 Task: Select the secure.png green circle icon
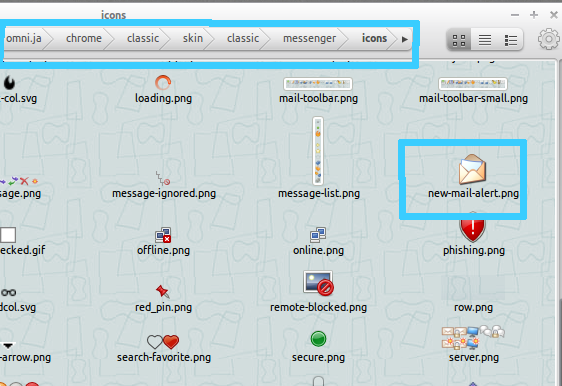(318, 339)
